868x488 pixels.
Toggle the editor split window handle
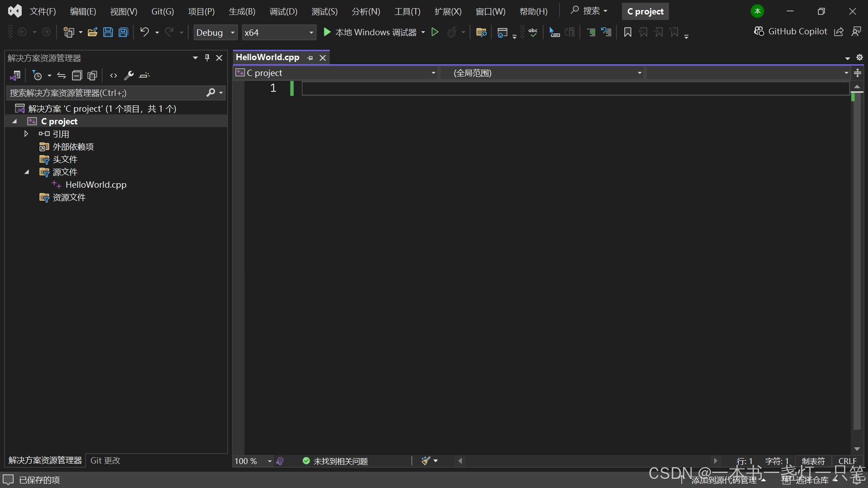click(858, 73)
